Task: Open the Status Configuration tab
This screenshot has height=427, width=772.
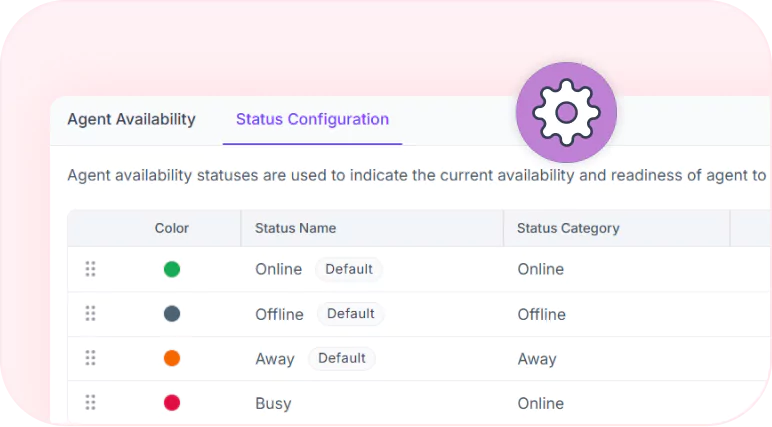Action: tap(312, 119)
